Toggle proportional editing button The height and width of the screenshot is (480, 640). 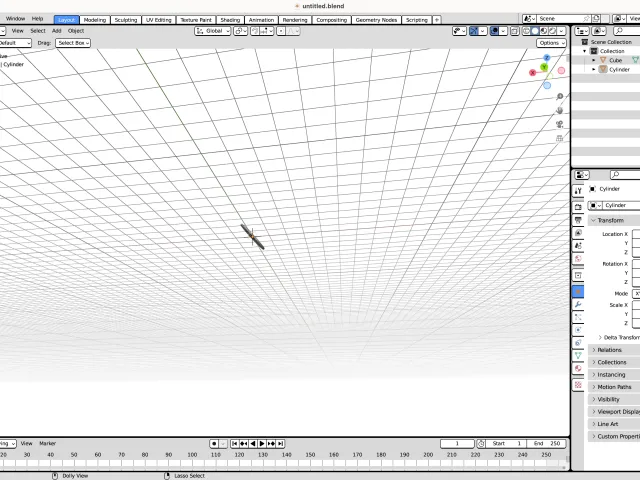click(x=281, y=31)
